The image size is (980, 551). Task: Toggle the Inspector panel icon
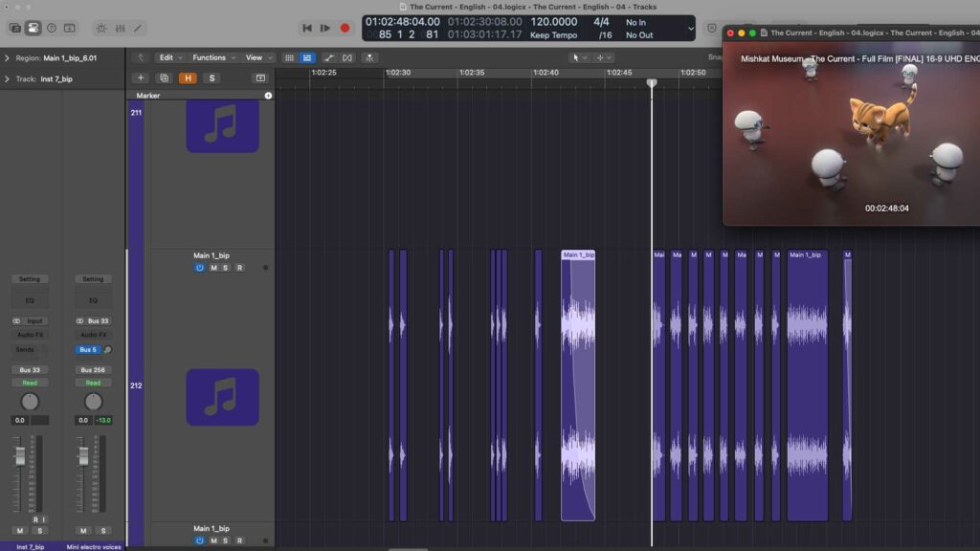(x=33, y=28)
